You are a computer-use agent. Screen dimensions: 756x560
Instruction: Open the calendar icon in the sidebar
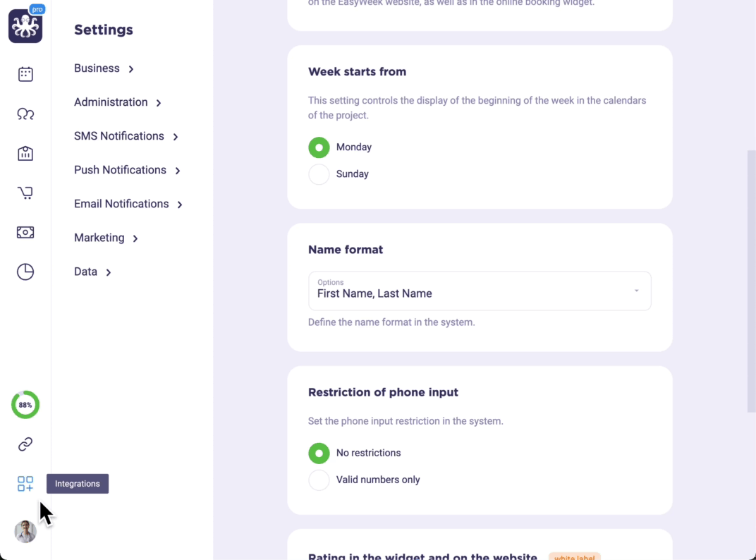(x=25, y=74)
